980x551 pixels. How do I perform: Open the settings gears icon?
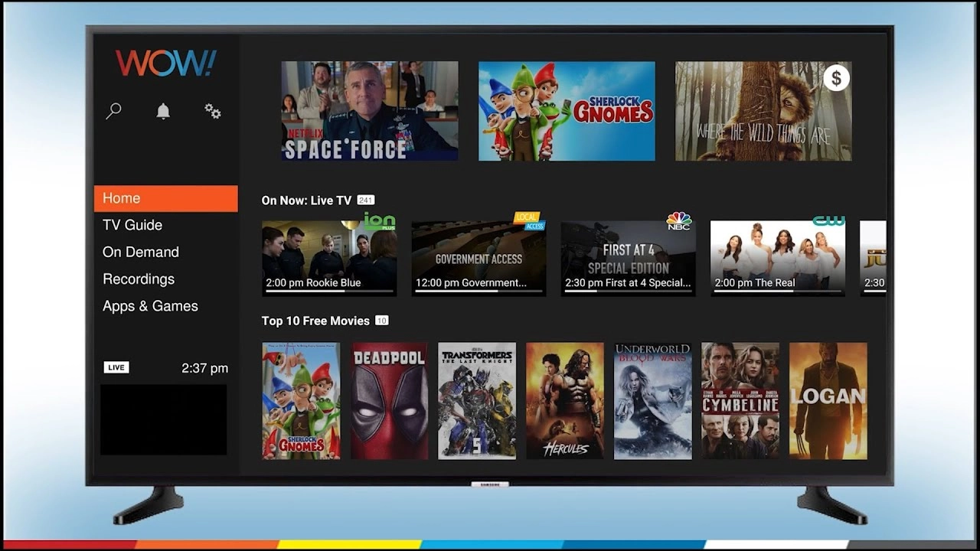pyautogui.click(x=213, y=112)
